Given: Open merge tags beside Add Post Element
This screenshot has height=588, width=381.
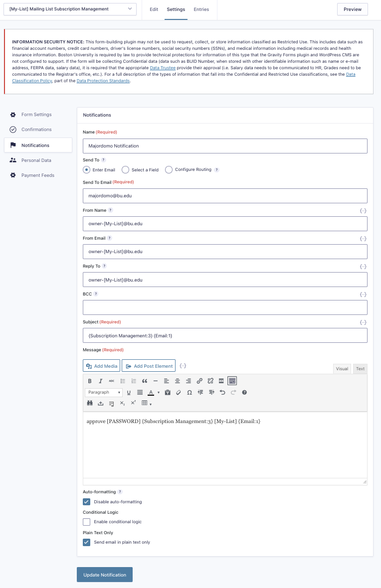Looking at the screenshot, I should pyautogui.click(x=183, y=366).
